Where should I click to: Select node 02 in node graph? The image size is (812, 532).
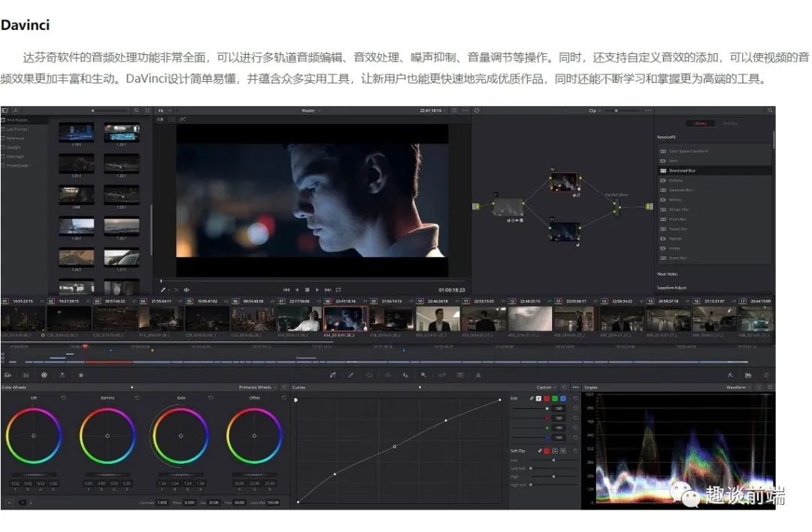(565, 183)
